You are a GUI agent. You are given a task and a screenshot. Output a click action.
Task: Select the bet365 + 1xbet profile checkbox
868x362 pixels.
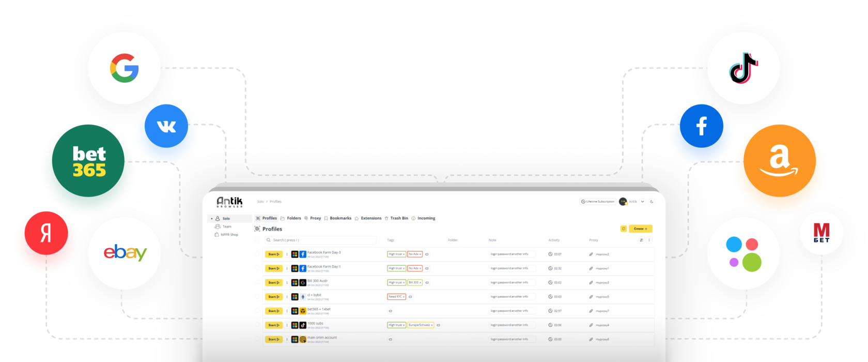point(257,311)
